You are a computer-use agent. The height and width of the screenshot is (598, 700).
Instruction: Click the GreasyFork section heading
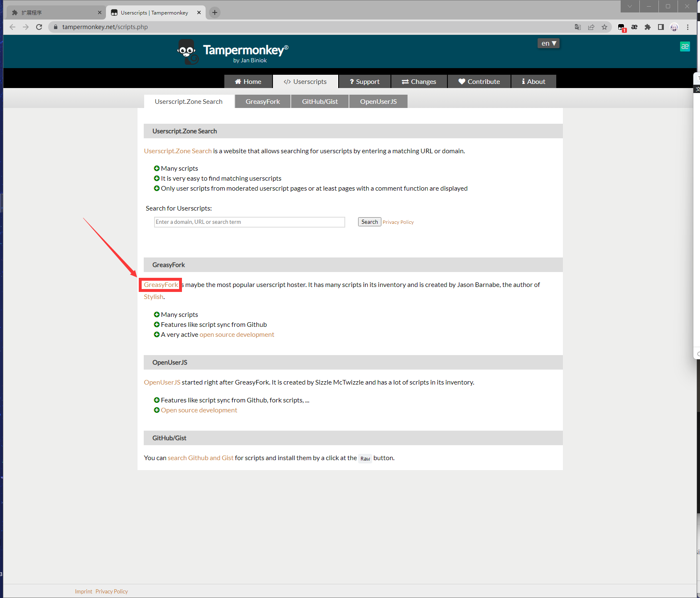(169, 265)
